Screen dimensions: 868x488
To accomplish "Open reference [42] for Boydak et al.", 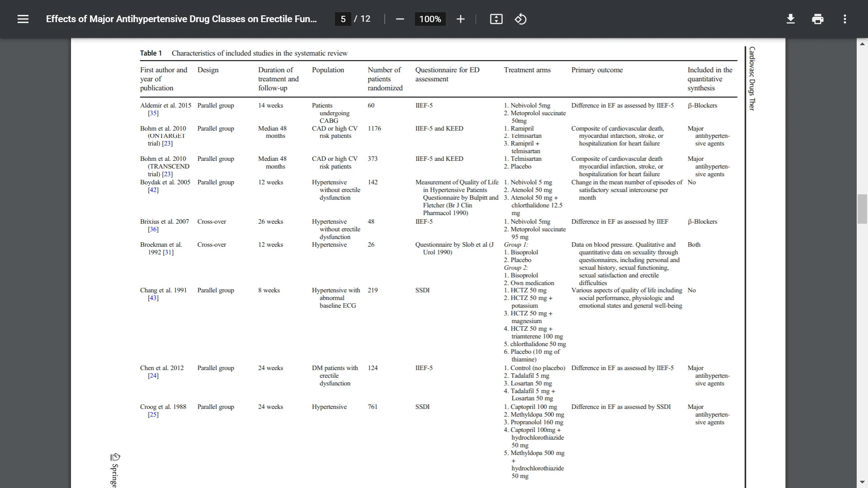I will tap(153, 190).
